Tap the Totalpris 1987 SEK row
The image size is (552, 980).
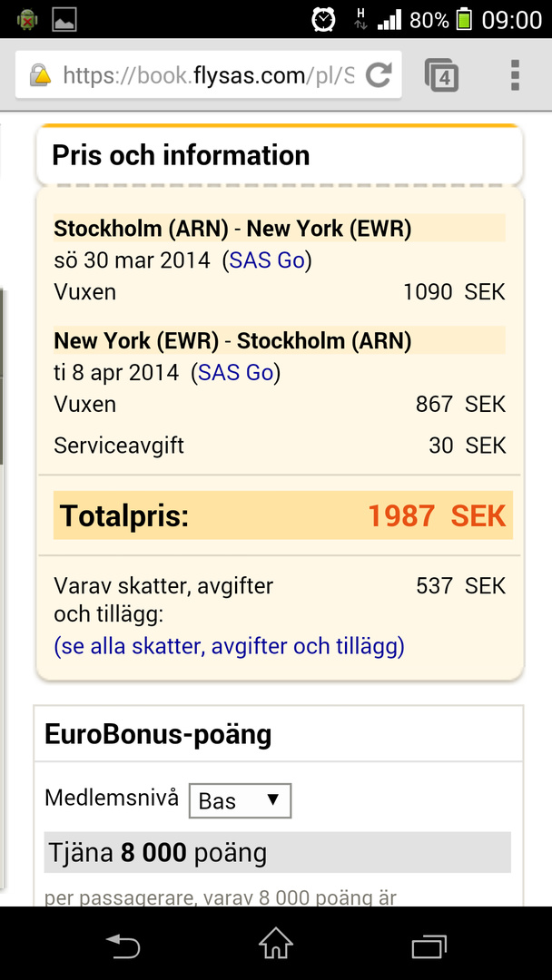(x=280, y=515)
